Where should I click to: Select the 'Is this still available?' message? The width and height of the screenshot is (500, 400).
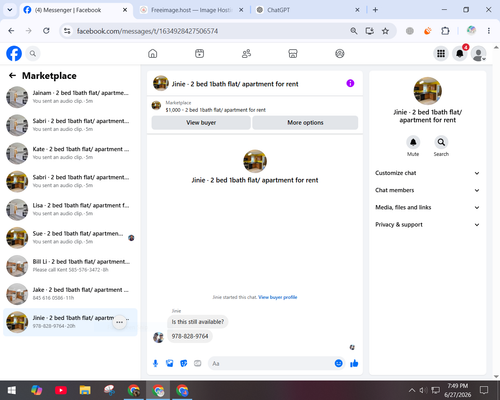(198, 322)
